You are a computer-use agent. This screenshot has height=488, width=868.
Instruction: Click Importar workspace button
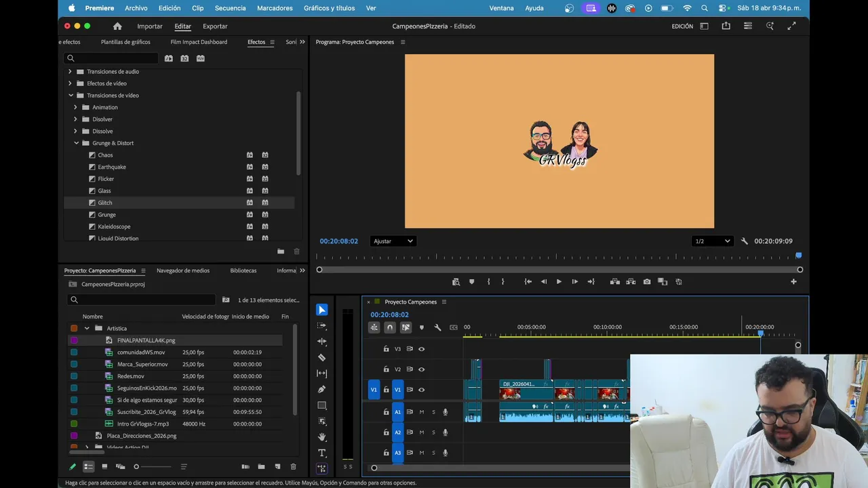tap(150, 26)
